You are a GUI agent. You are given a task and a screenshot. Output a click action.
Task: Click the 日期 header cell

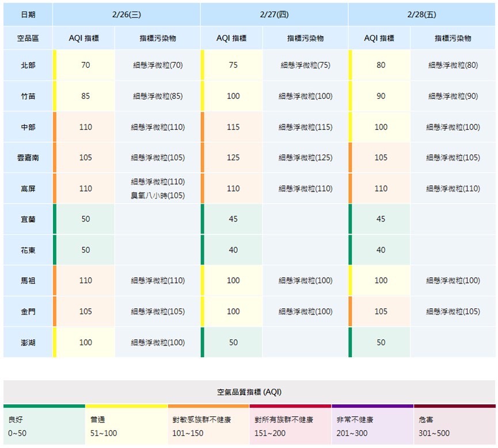tap(28, 14)
